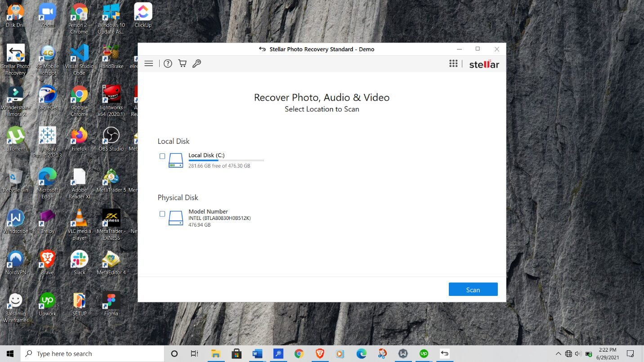Open Task View on the taskbar
Screen dimensions: 644x362
pos(194,354)
